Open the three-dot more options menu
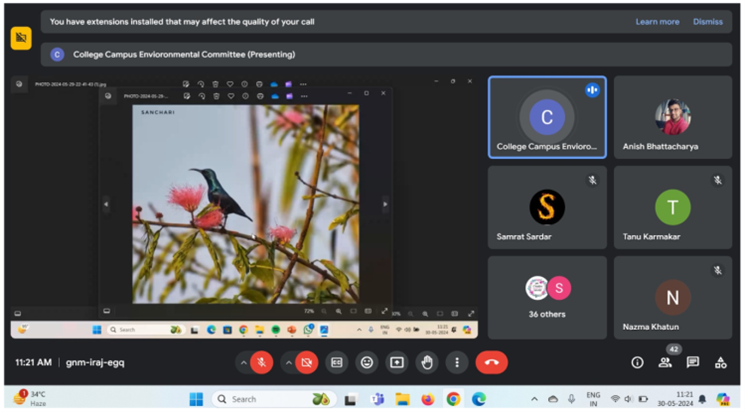The height and width of the screenshot is (412, 745). coord(457,362)
